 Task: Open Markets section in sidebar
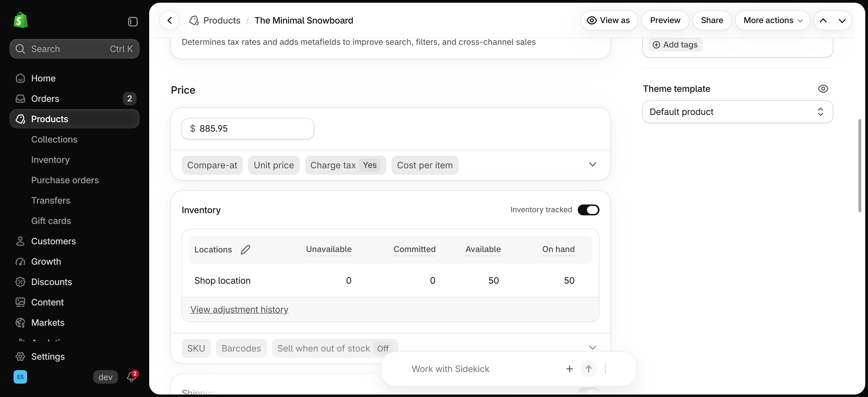click(75, 322)
